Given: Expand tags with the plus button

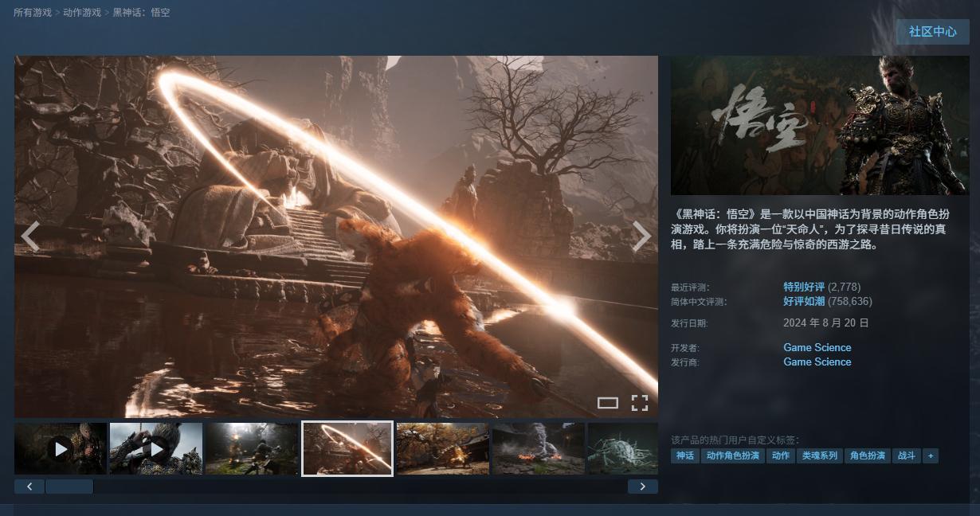Looking at the screenshot, I should pos(931,456).
